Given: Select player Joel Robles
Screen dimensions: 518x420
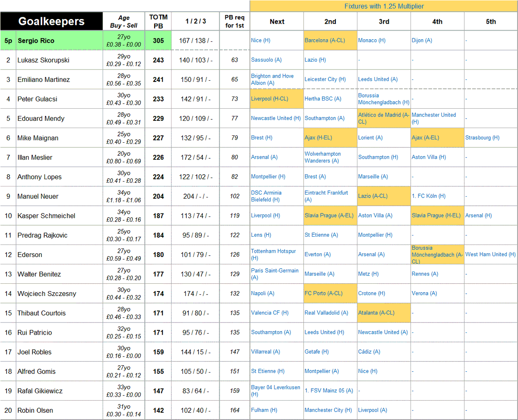Looking at the screenshot, I should pos(35,352).
